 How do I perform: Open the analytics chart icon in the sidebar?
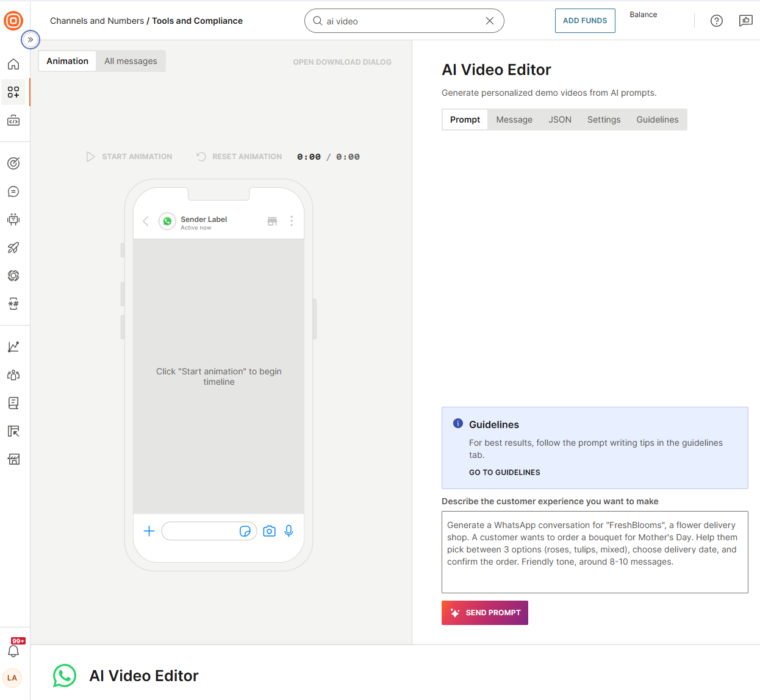point(13,346)
